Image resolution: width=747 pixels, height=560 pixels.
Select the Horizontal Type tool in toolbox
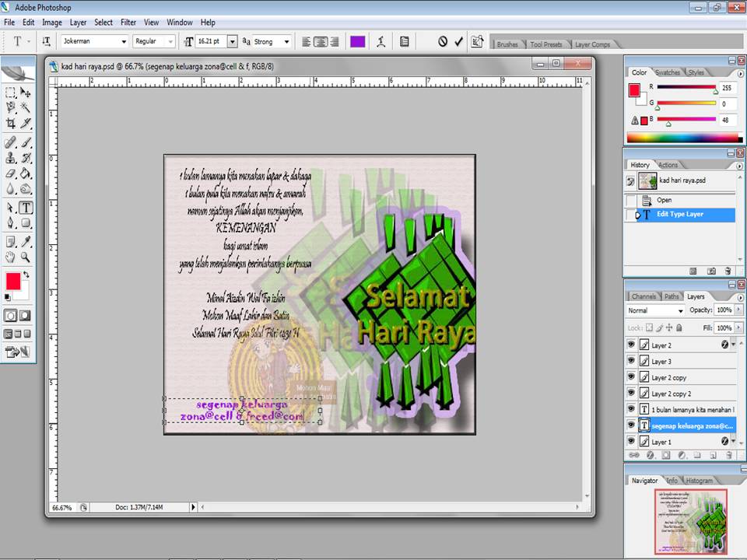click(x=26, y=208)
